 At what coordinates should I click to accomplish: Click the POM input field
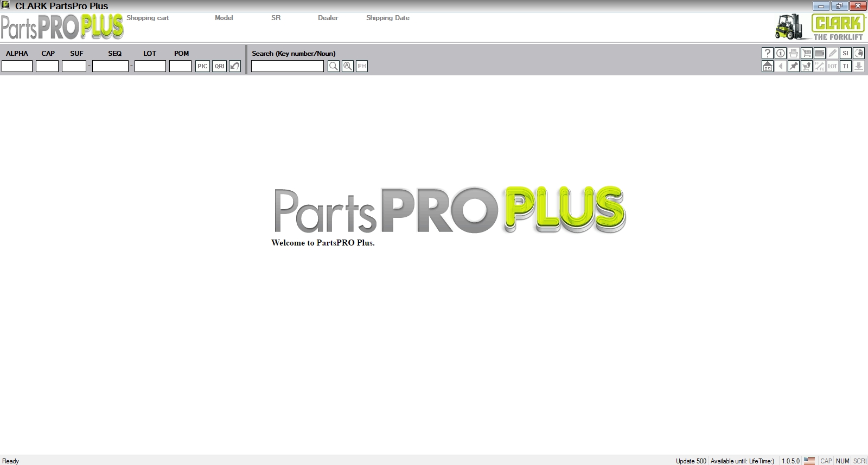(x=181, y=66)
